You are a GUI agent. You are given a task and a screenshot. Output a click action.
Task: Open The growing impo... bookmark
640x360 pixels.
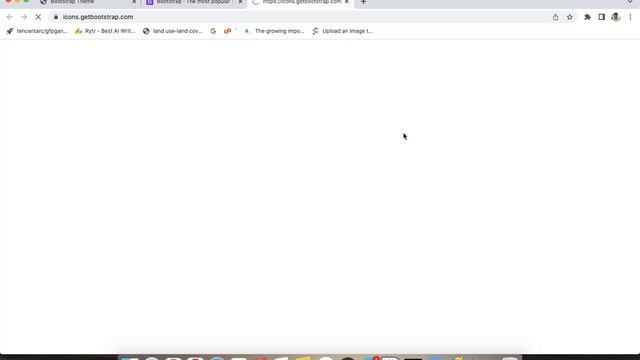pyautogui.click(x=274, y=31)
